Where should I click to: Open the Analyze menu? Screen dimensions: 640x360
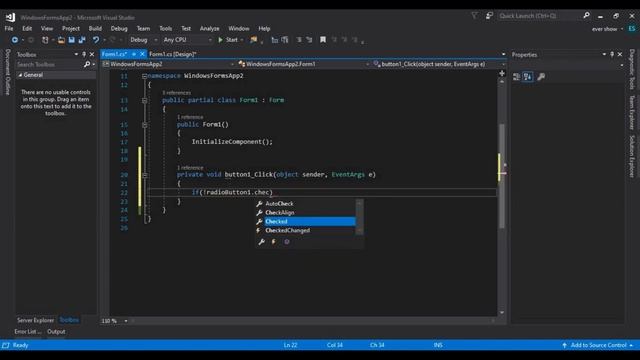pos(209,29)
